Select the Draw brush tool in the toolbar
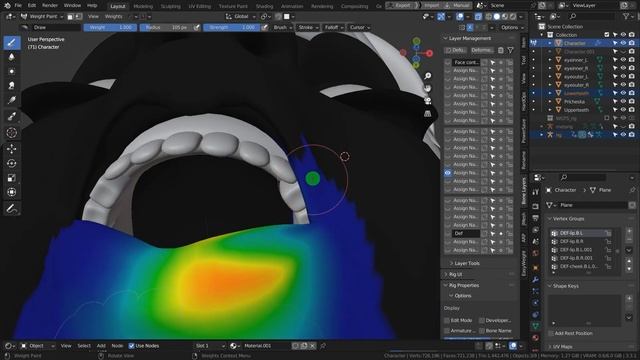 [x=12, y=42]
